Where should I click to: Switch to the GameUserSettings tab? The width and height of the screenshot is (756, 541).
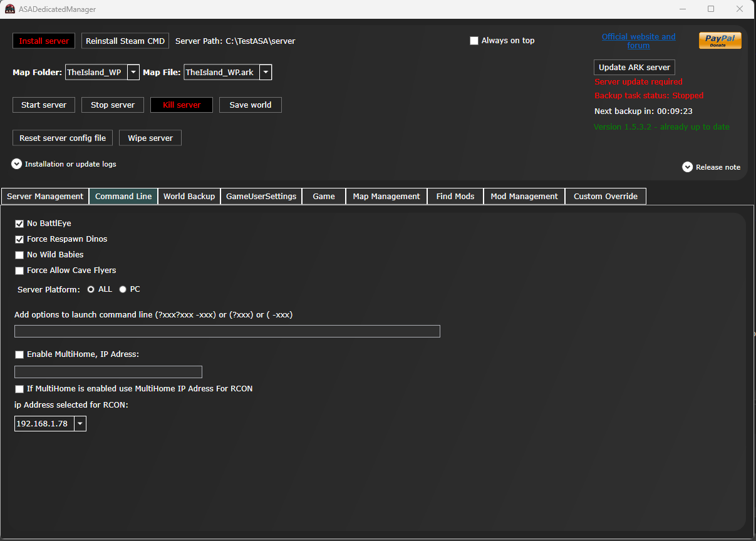(261, 196)
